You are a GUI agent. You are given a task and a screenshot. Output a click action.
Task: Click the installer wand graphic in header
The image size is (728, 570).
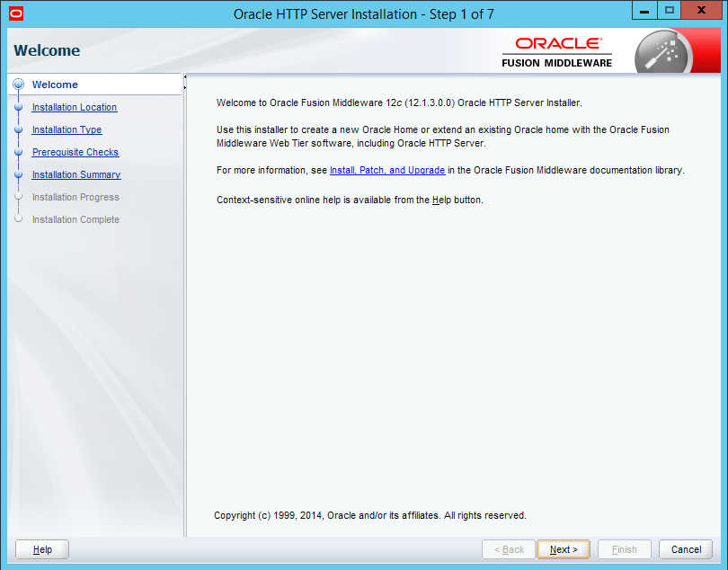click(662, 52)
